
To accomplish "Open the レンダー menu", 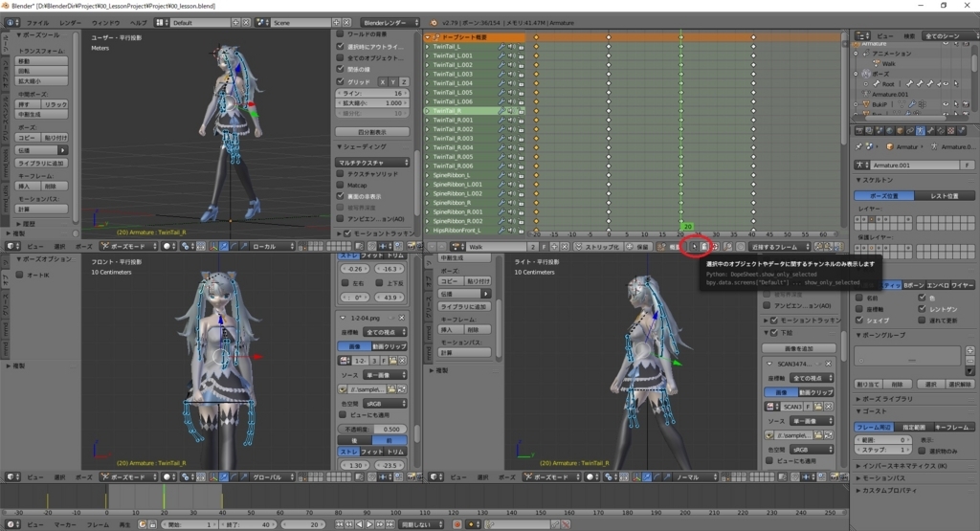I will tap(70, 23).
